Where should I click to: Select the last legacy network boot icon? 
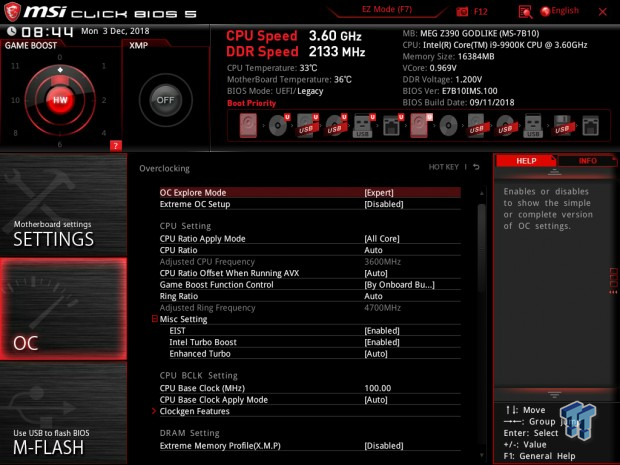coord(590,126)
